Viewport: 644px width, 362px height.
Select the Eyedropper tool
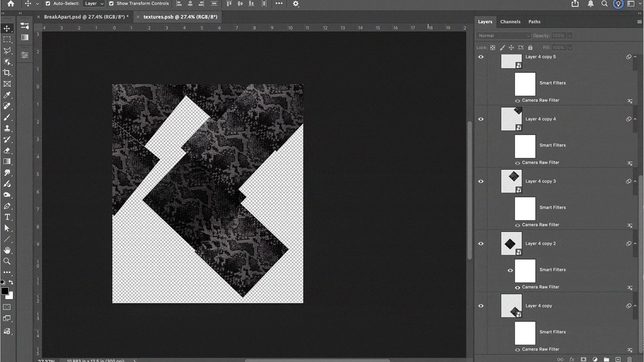click(7, 95)
